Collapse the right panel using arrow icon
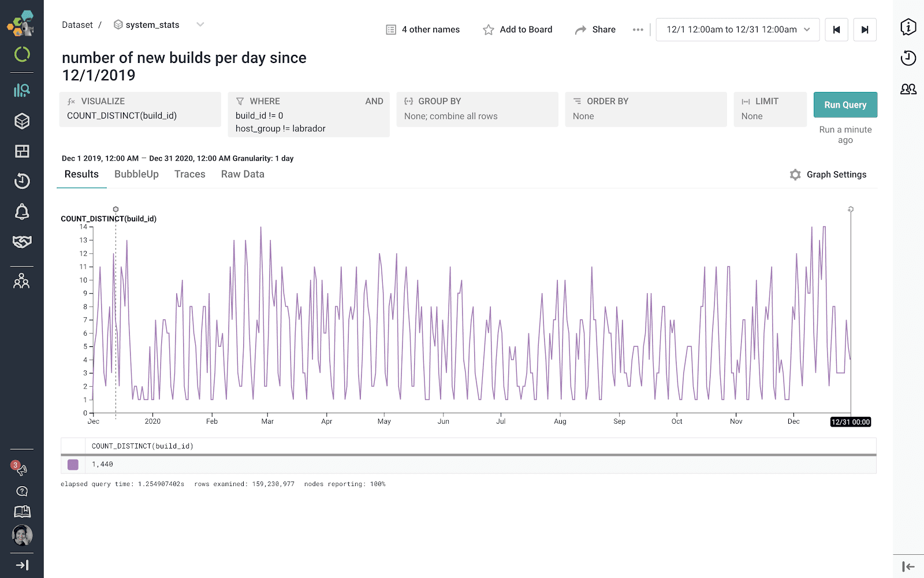 click(908, 566)
